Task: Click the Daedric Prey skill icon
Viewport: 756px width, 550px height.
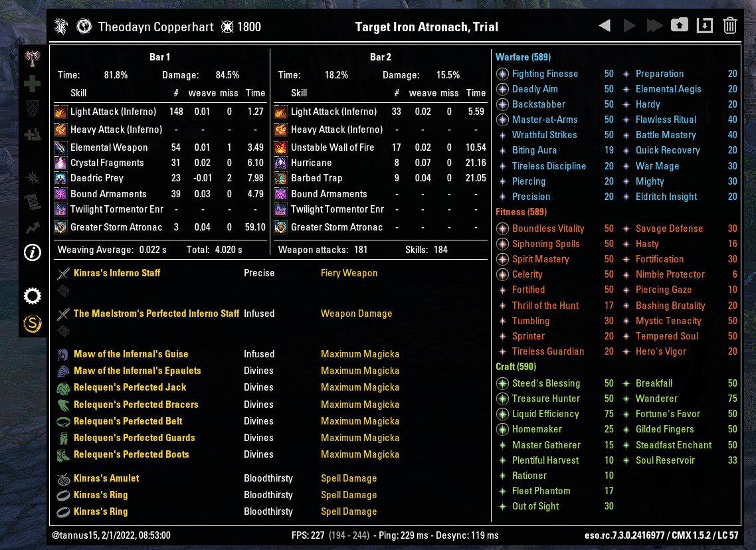Action: [x=60, y=179]
